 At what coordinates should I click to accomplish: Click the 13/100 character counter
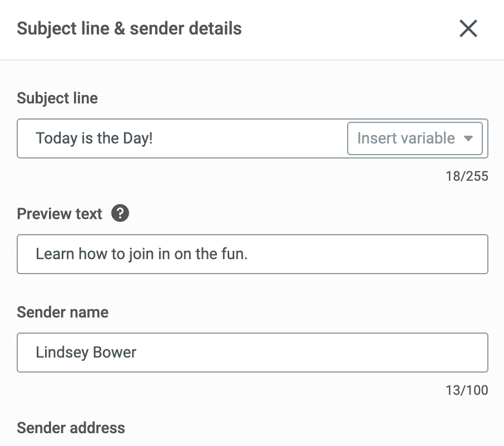click(467, 390)
